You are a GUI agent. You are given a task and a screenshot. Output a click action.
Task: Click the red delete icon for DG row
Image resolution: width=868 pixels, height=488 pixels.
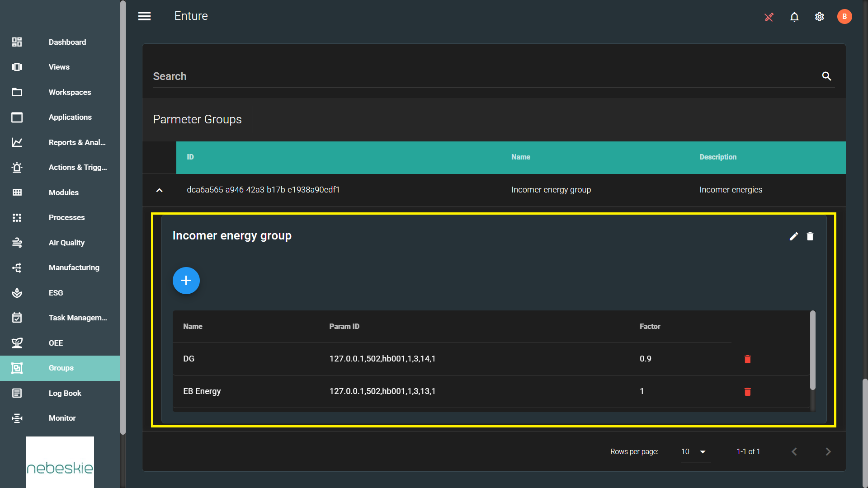tap(747, 359)
